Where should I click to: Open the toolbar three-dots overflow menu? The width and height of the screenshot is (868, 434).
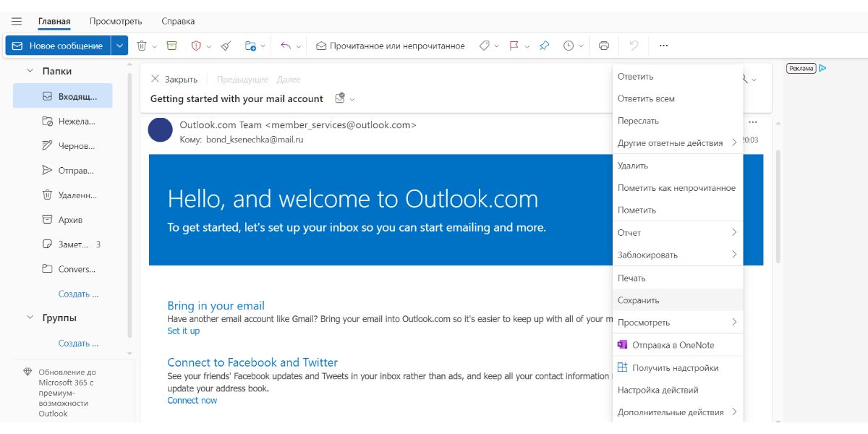pos(663,46)
